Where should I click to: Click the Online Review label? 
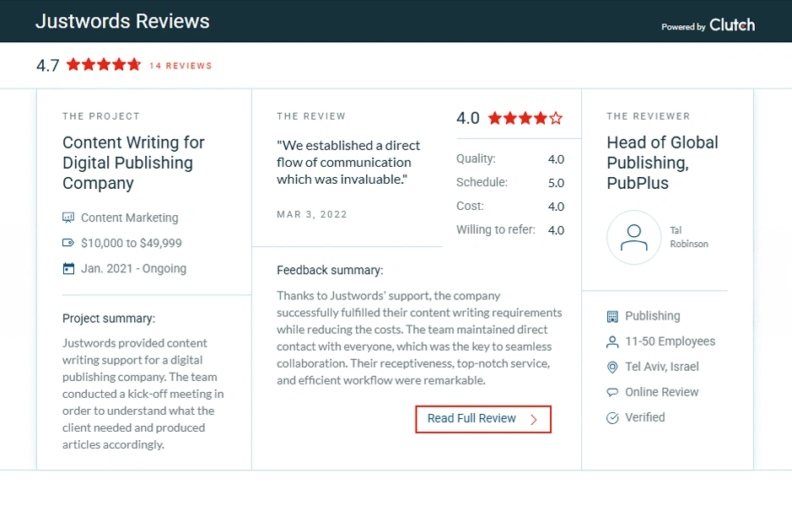(661, 392)
